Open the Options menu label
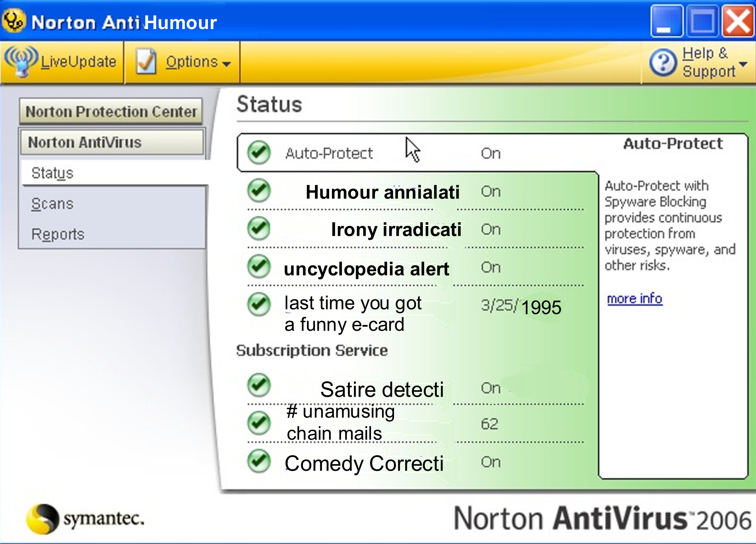 click(x=192, y=62)
